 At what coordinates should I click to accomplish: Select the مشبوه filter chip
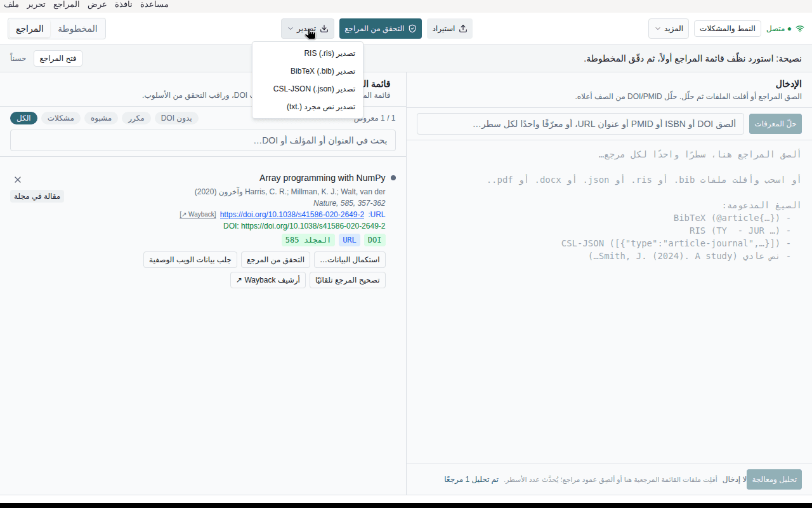click(101, 118)
